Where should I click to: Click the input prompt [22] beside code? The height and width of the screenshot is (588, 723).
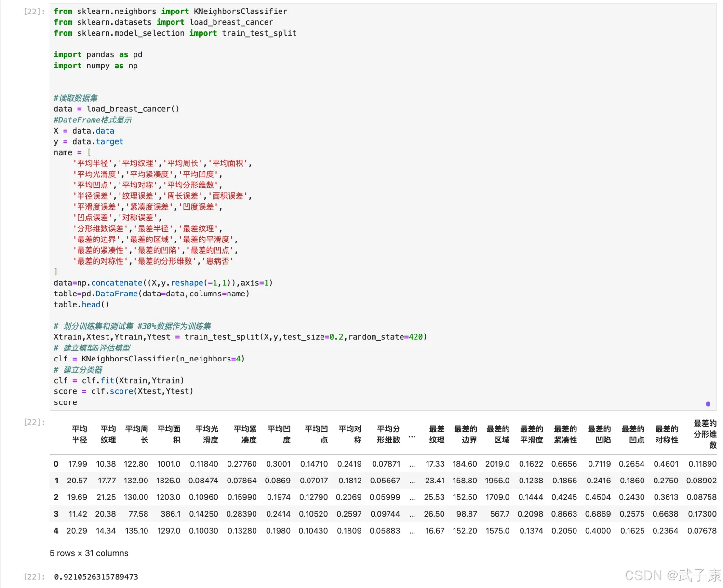click(x=34, y=12)
